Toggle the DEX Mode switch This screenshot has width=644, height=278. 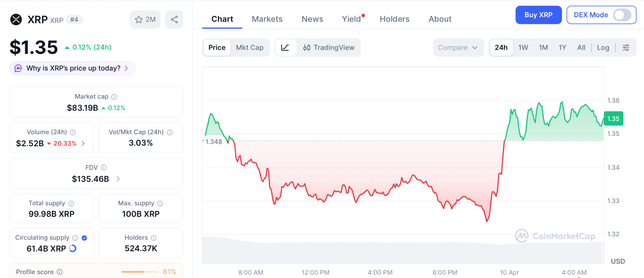pos(622,15)
